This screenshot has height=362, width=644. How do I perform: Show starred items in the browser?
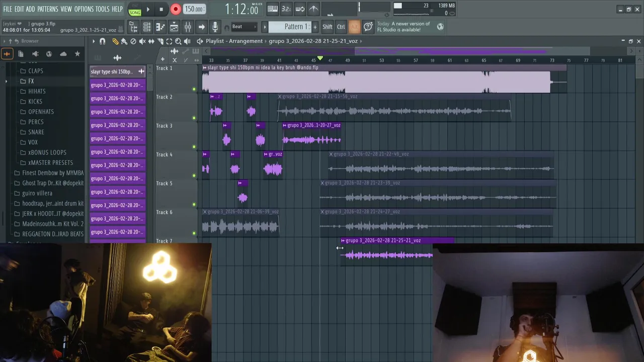pyautogui.click(x=77, y=54)
